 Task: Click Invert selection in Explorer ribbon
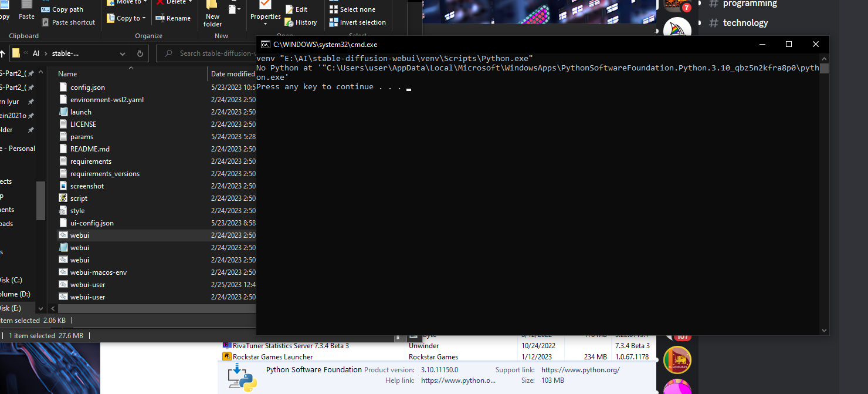click(358, 22)
